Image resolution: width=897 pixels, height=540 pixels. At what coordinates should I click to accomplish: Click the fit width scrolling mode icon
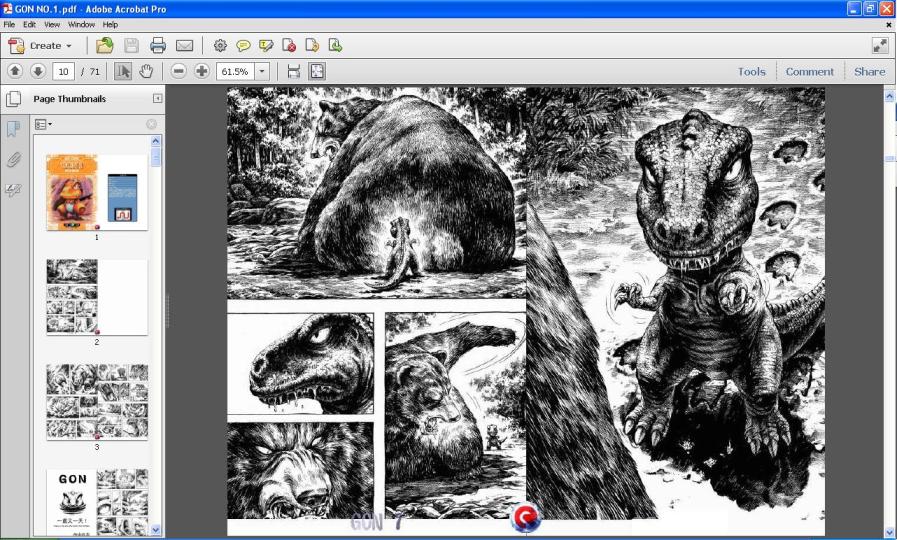[293, 71]
